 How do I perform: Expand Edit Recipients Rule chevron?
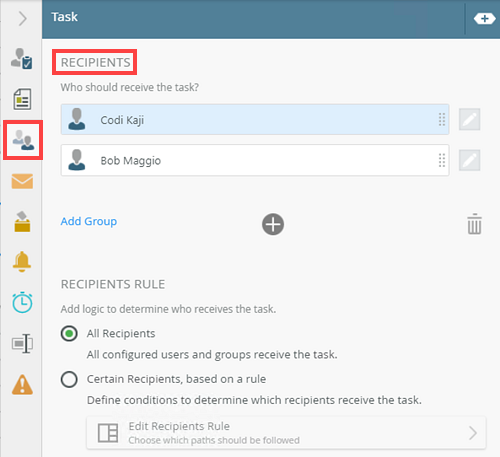click(x=473, y=433)
